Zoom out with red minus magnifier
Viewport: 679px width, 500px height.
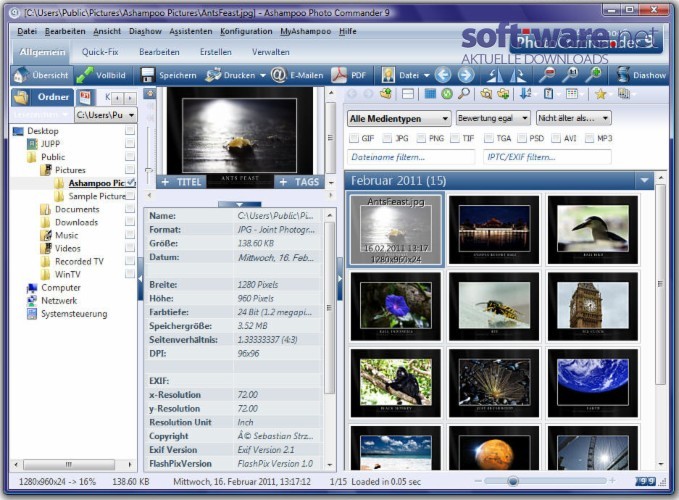click(547, 75)
